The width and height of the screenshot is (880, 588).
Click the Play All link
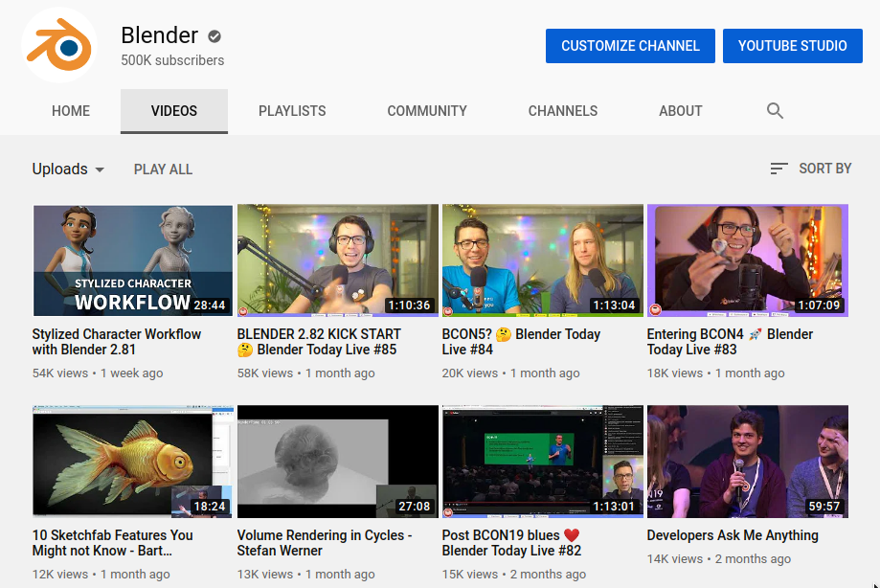[163, 170]
